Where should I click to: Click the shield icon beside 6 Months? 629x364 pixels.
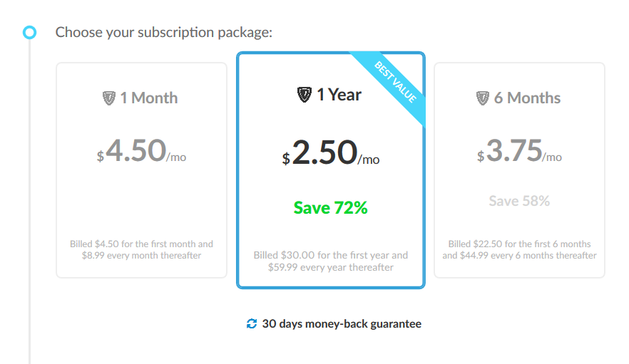click(483, 98)
